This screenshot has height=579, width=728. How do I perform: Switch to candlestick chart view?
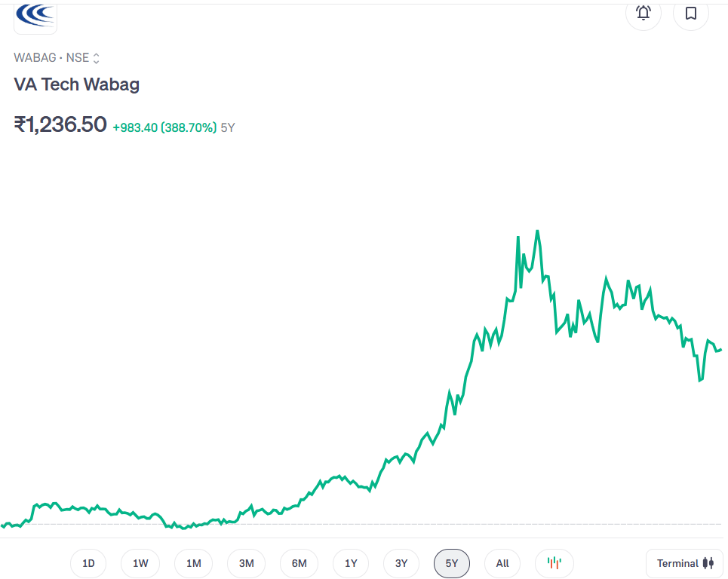point(554,563)
